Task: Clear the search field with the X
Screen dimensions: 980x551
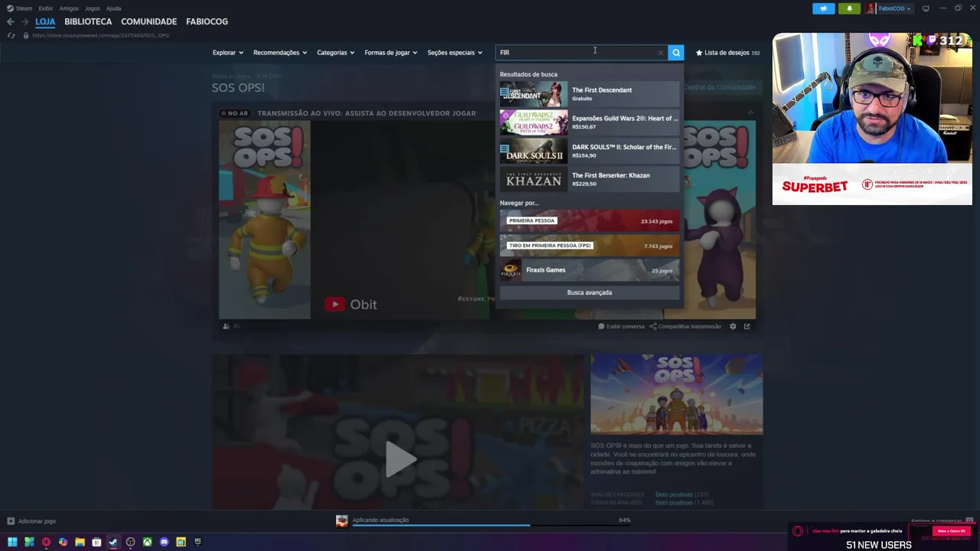Action: click(x=660, y=53)
